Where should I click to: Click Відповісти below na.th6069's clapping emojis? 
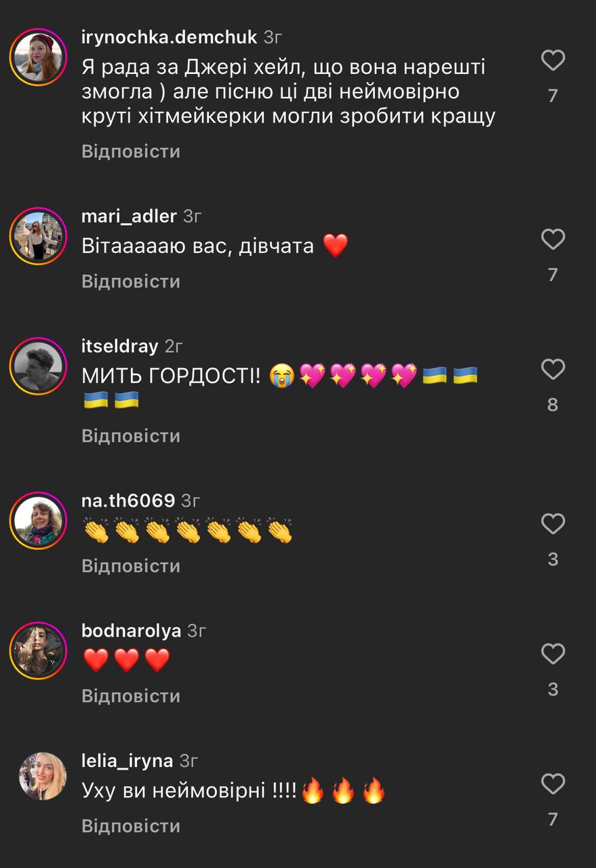[131, 566]
